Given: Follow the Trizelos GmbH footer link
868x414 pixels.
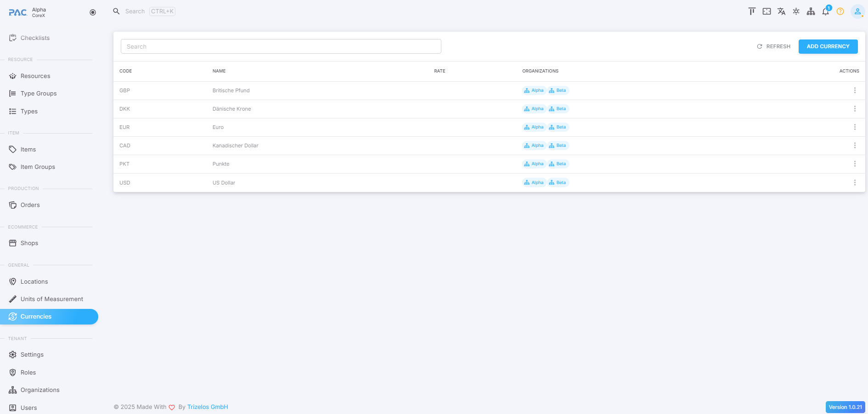Looking at the screenshot, I should point(208,407).
